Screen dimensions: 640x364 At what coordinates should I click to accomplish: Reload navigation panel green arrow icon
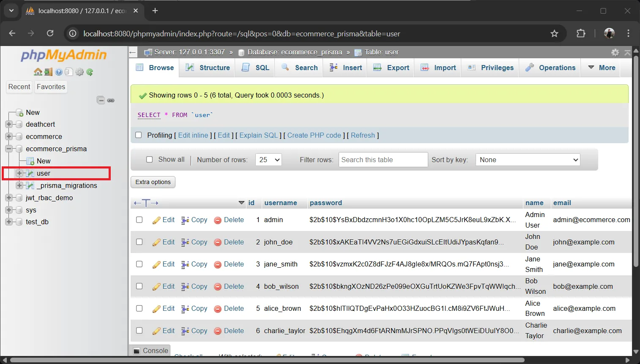point(90,72)
